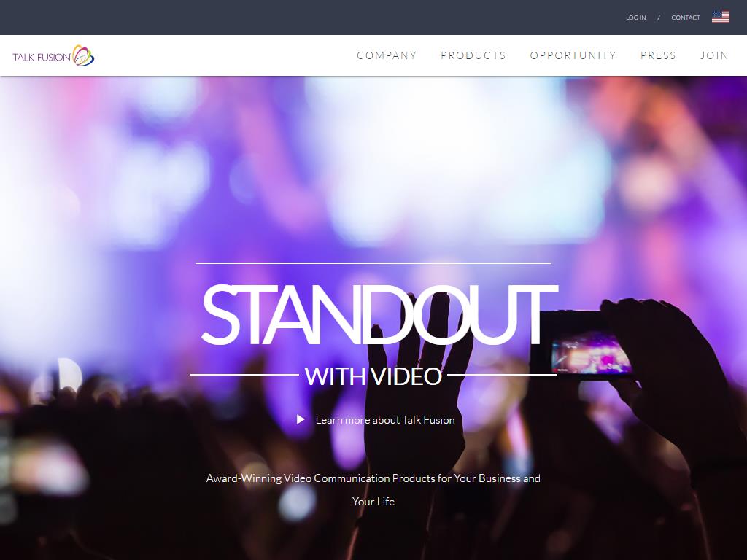This screenshot has height=560, width=747.
Task: Click the slash between LOG IN and CONTACT
Action: 659,17
